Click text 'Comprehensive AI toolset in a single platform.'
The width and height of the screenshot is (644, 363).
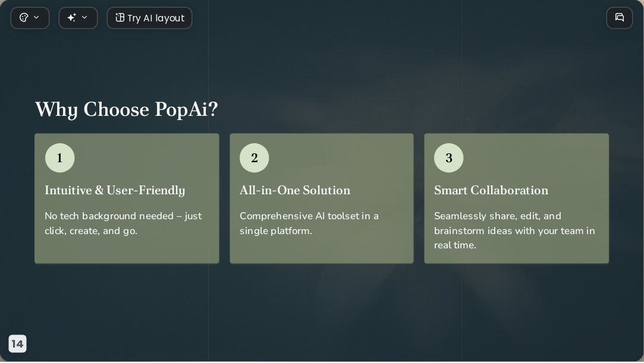pyautogui.click(x=309, y=223)
